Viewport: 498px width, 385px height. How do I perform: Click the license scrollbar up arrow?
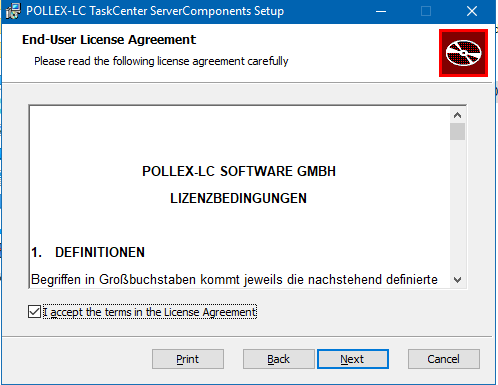[x=457, y=115]
